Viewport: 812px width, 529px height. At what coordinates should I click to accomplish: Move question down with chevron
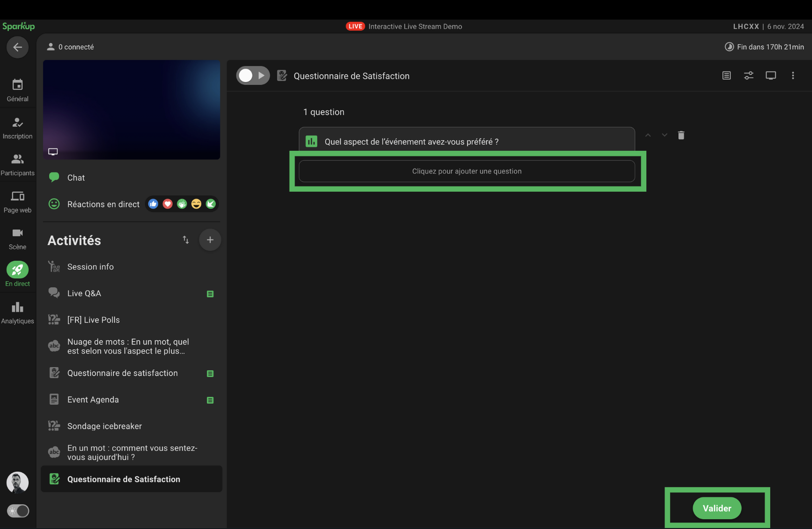(664, 135)
